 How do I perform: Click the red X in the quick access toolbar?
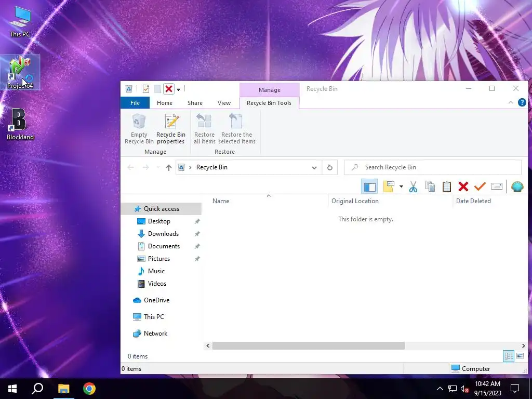click(x=169, y=89)
